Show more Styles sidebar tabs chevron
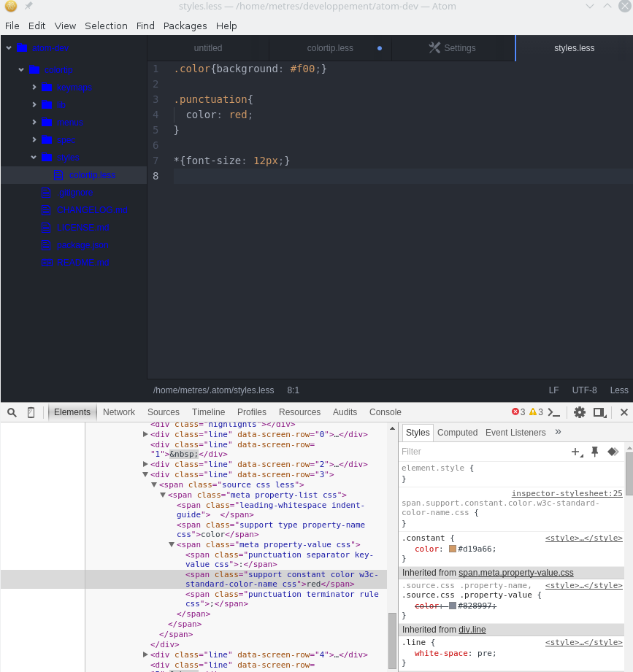Screen dimensions: 633x672 tap(558, 432)
